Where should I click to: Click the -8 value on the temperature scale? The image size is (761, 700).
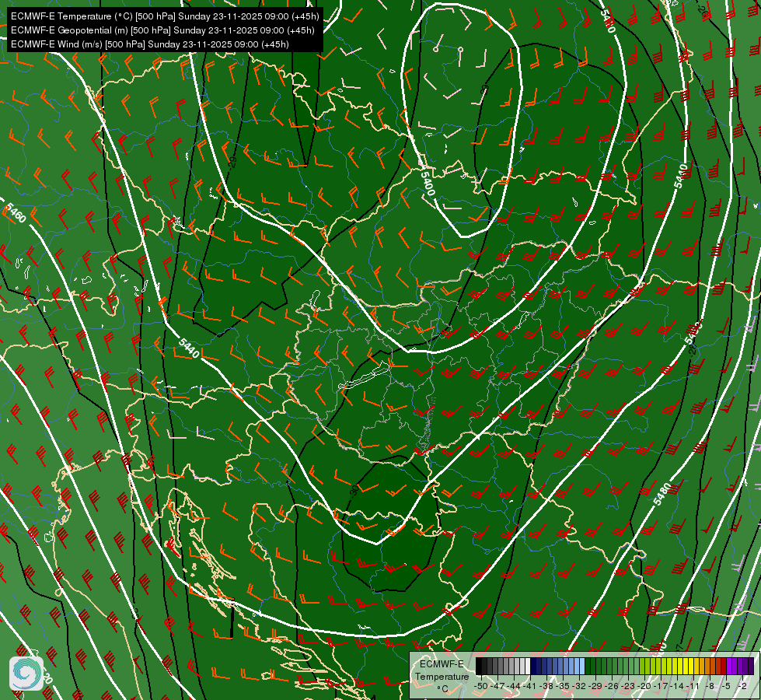click(x=710, y=686)
